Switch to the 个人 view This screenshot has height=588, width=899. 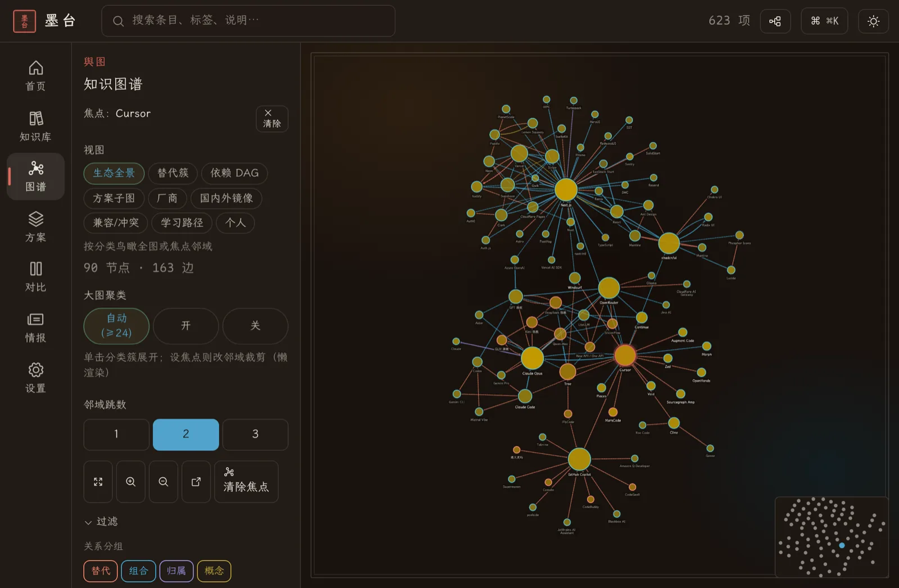point(235,223)
